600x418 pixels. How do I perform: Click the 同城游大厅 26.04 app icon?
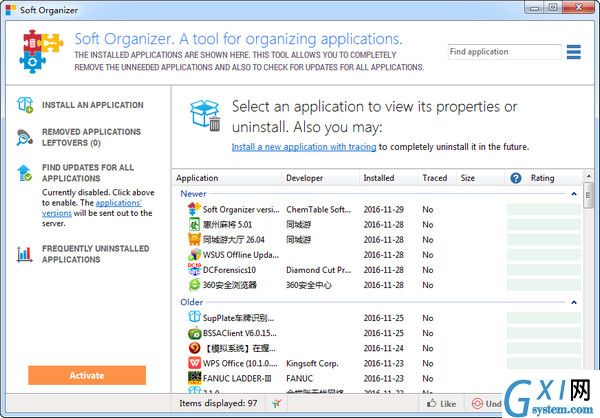click(x=194, y=239)
